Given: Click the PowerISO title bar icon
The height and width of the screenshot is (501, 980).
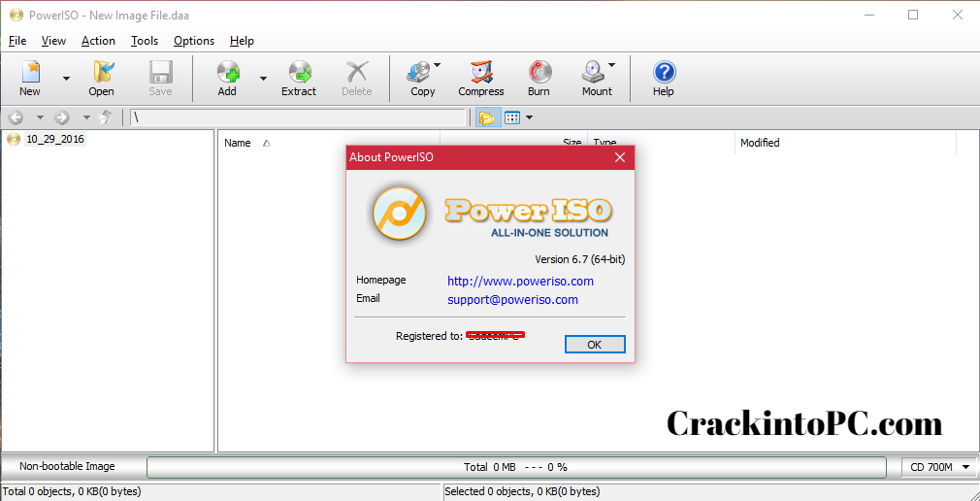Looking at the screenshot, I should [16, 16].
